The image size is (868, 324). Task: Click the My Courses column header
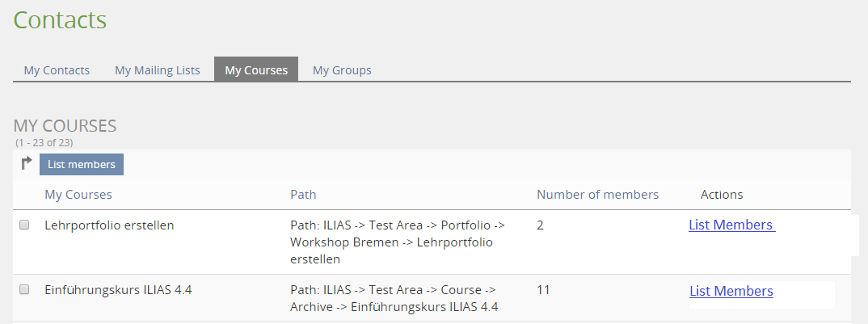(78, 195)
